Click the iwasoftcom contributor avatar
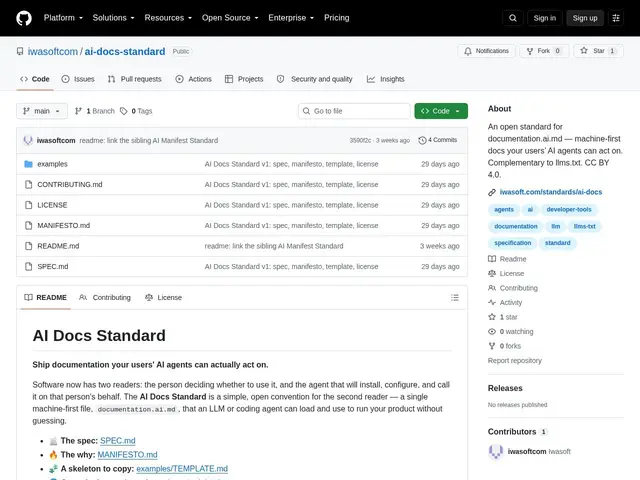640x480 pixels. (x=496, y=452)
